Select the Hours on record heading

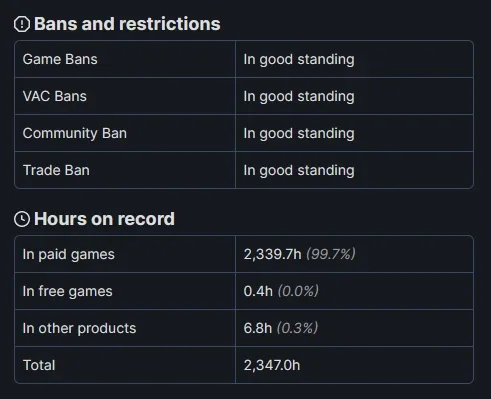104,219
